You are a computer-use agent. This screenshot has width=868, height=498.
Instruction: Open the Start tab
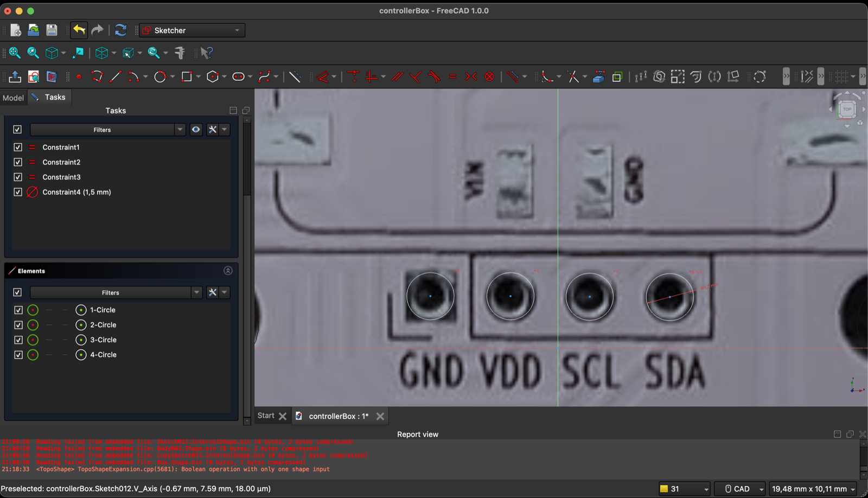click(265, 416)
